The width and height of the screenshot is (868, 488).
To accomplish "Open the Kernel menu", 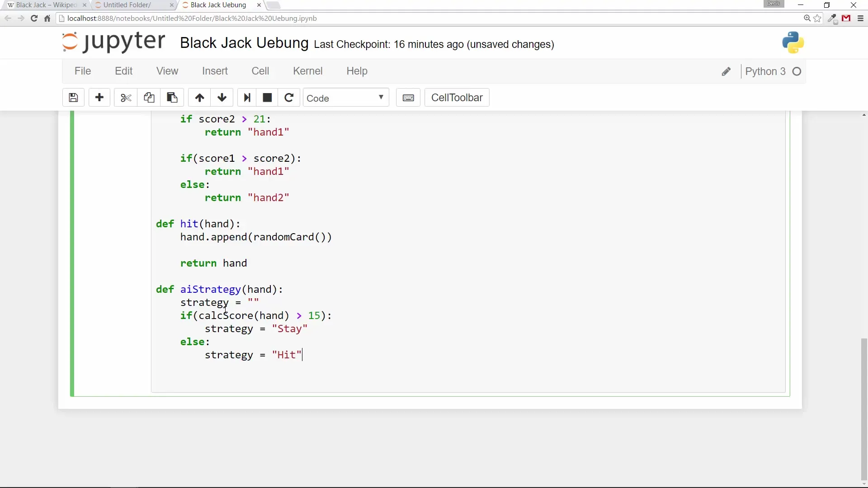I will (307, 71).
